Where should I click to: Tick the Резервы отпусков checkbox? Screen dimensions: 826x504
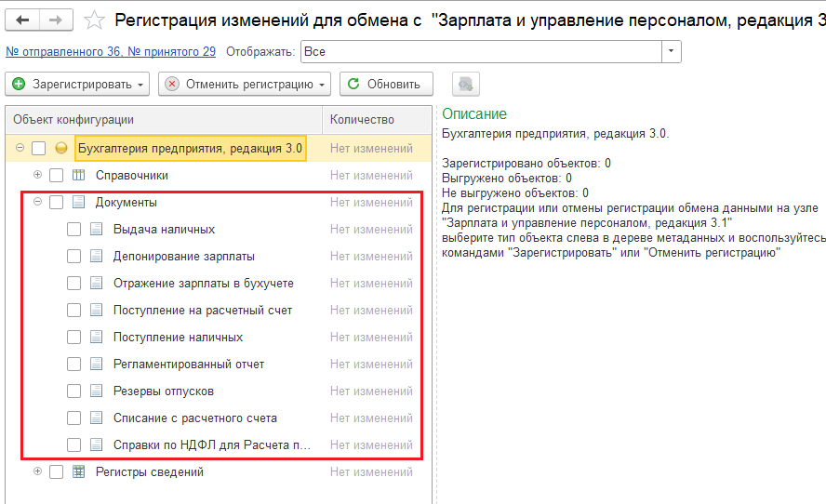[x=73, y=391]
